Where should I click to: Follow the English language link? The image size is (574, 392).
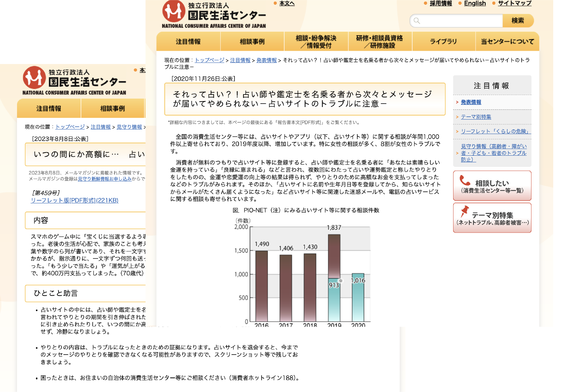475,3
